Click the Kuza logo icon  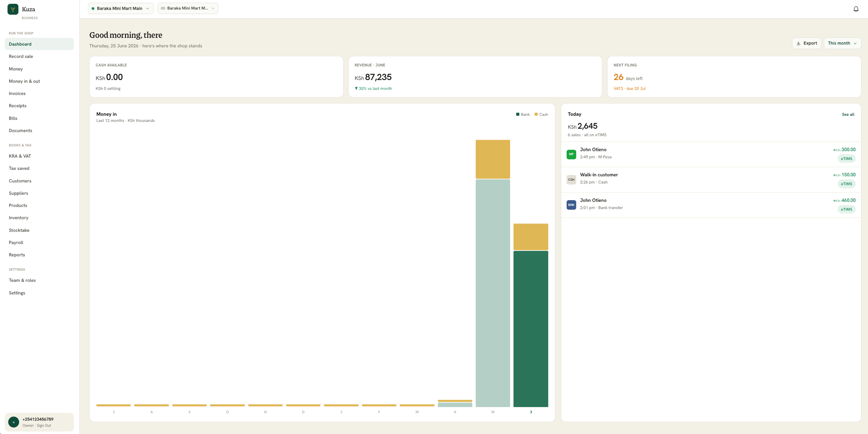pyautogui.click(x=13, y=9)
